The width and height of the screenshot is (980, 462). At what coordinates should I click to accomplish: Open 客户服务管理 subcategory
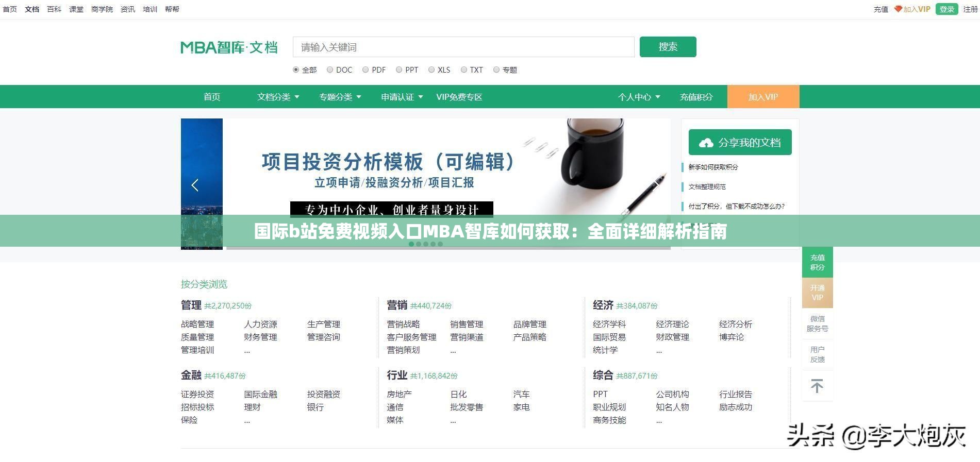point(412,337)
